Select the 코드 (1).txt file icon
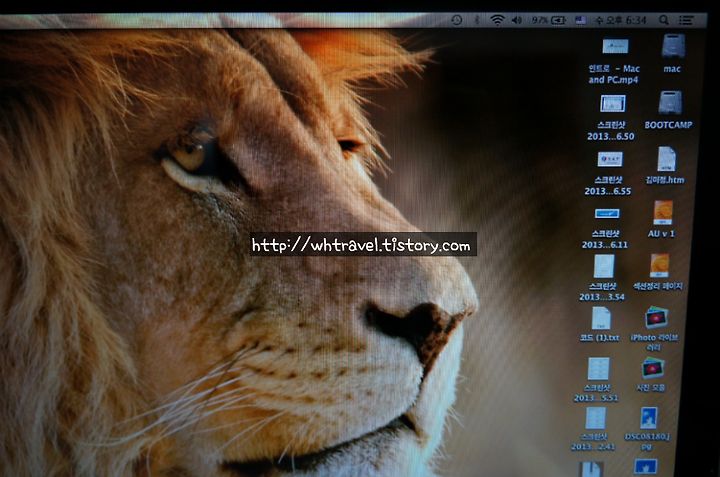Image resolution: width=720 pixels, height=477 pixels. [x=601, y=318]
